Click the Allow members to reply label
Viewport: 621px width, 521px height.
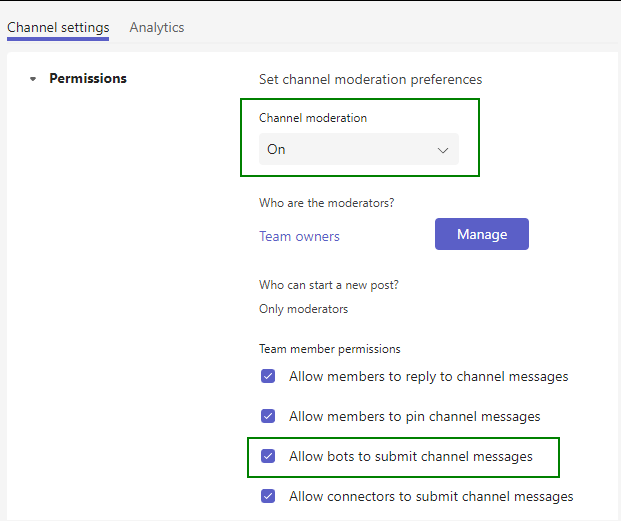pyautogui.click(x=429, y=376)
